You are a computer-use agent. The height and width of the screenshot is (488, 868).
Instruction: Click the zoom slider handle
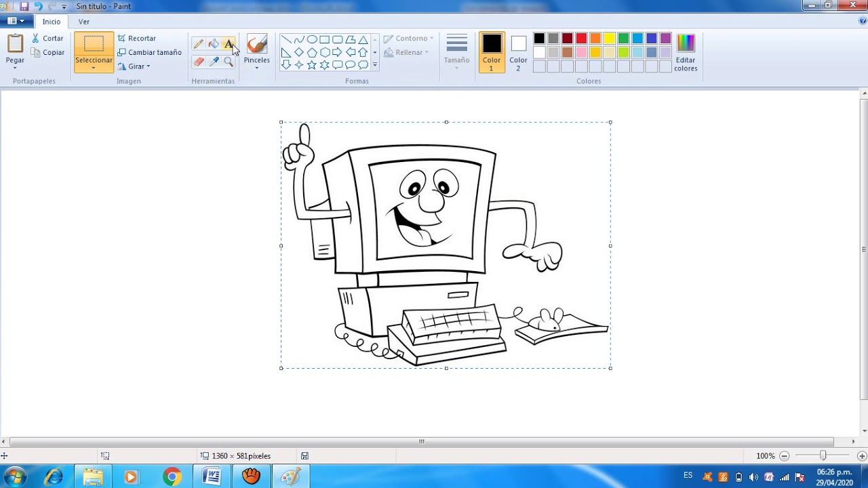pos(823,456)
